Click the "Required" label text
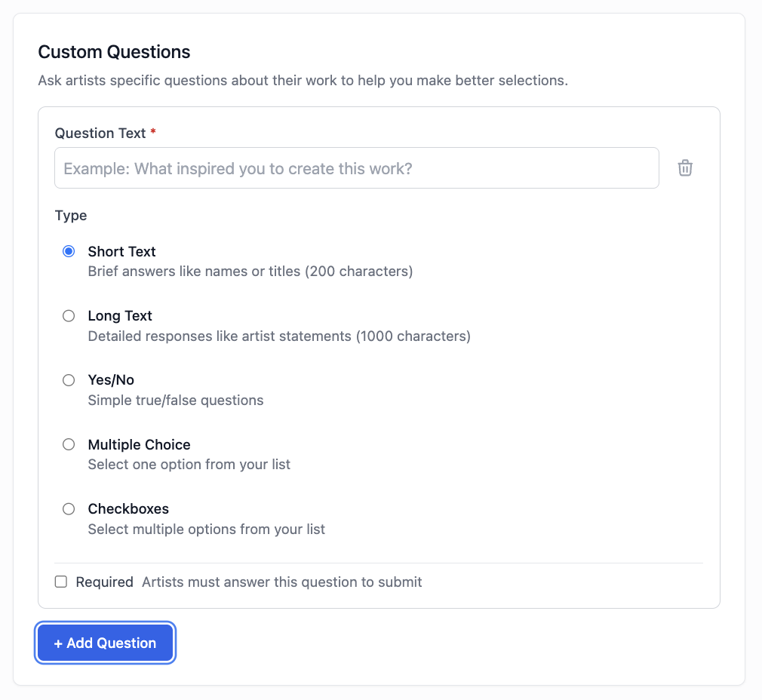 point(104,582)
